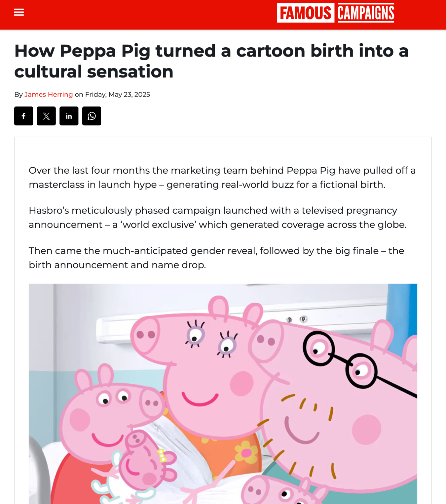Screen dimensions: 446x504
Task: Click the publication date text
Action: (x=117, y=95)
